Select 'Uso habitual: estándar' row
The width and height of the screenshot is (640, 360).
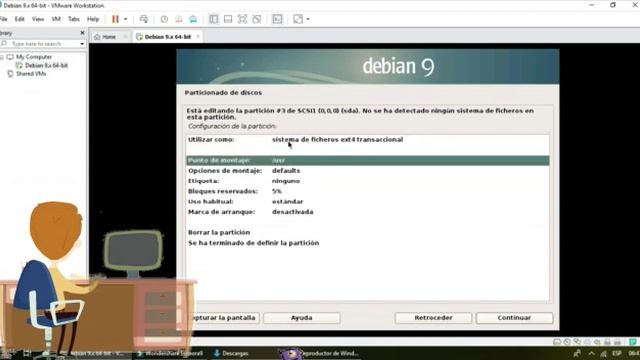pos(368,202)
